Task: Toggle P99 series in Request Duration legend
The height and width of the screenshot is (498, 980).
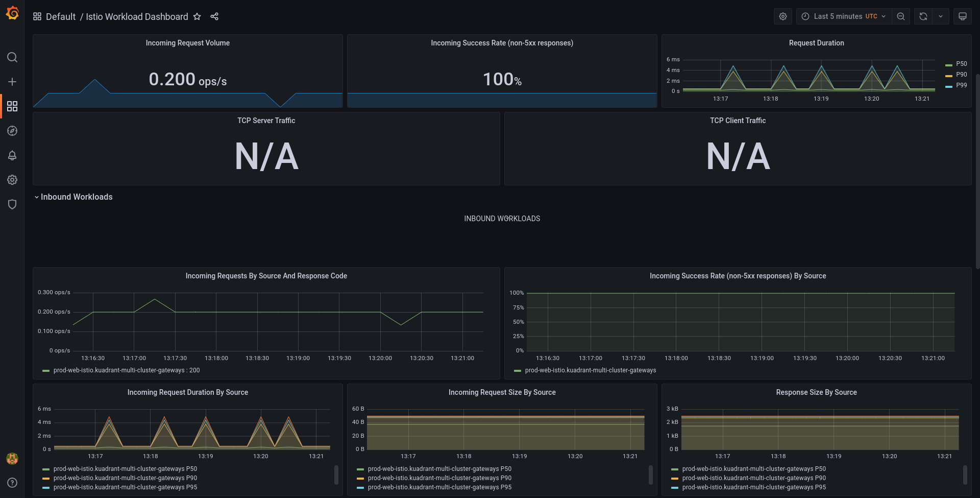Action: pyautogui.click(x=961, y=85)
